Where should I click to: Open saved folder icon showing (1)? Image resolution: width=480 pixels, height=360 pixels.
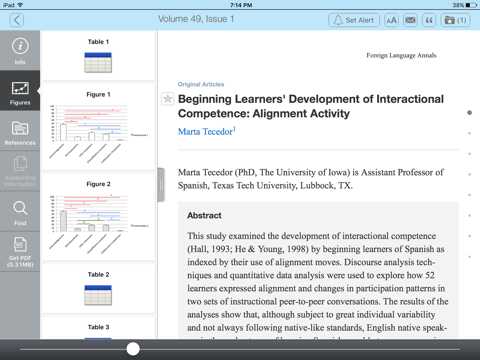[x=455, y=20]
